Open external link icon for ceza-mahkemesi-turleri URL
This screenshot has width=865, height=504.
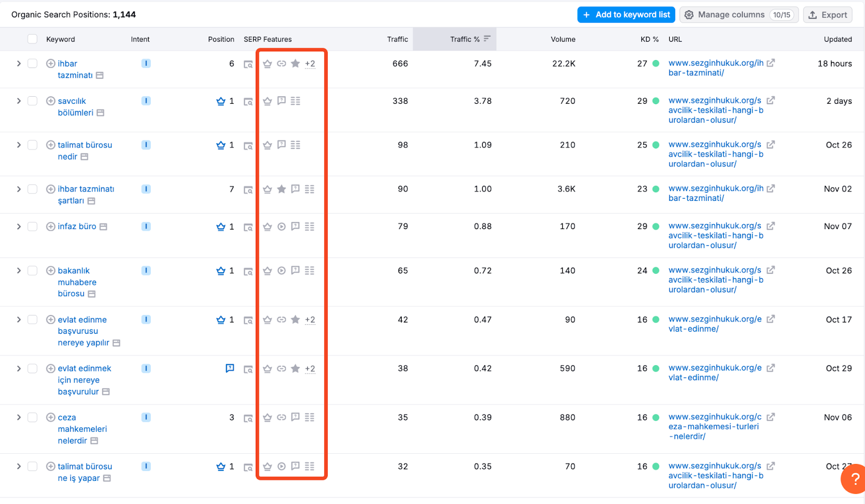point(770,417)
